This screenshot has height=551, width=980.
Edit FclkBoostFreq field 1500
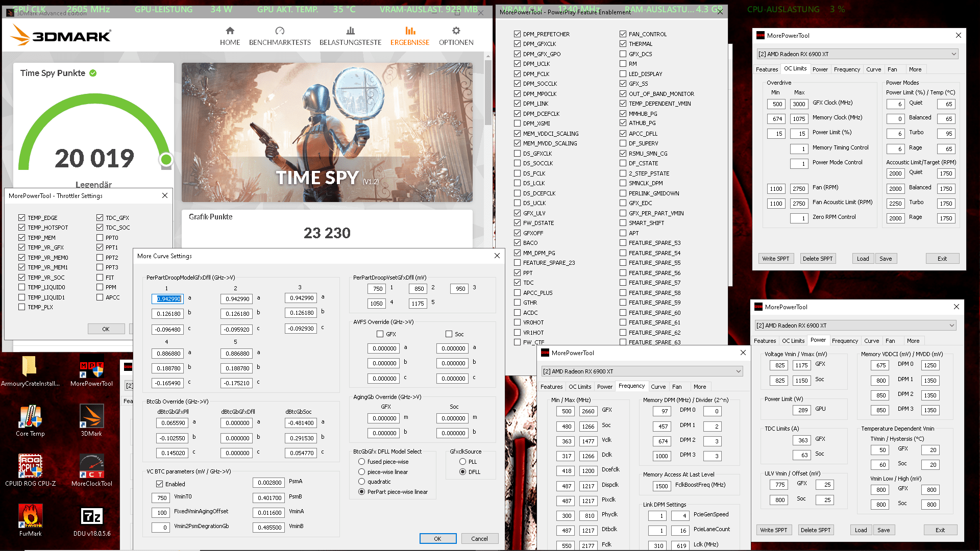pos(661,486)
